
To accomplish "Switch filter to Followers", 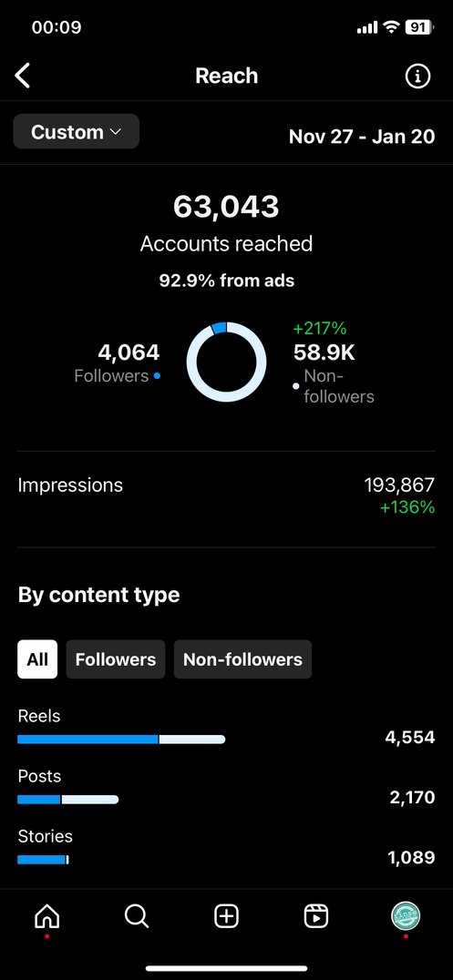I will click(x=116, y=658).
